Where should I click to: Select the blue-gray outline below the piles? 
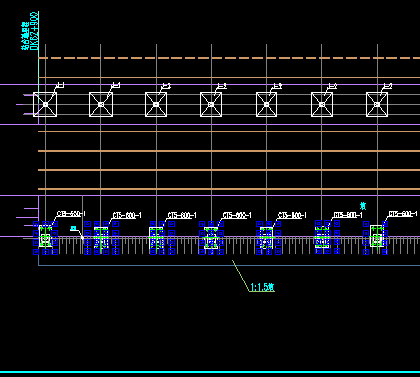coord(229,265)
